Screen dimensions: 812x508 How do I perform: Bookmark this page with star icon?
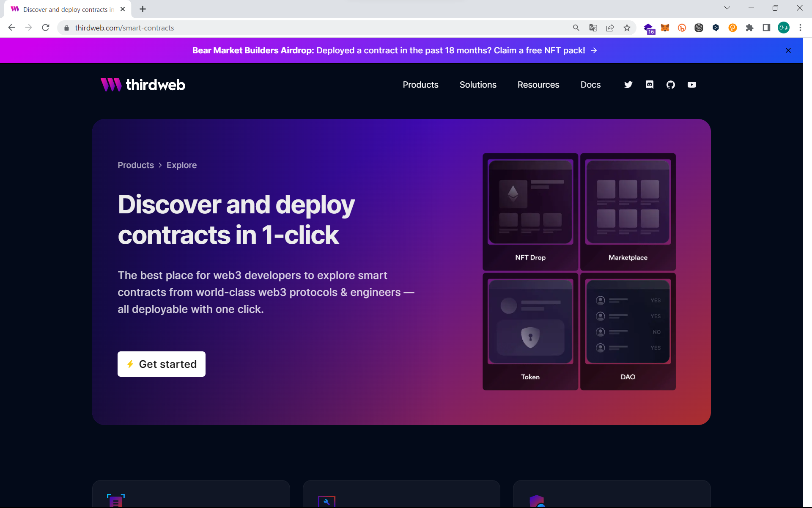(x=627, y=28)
